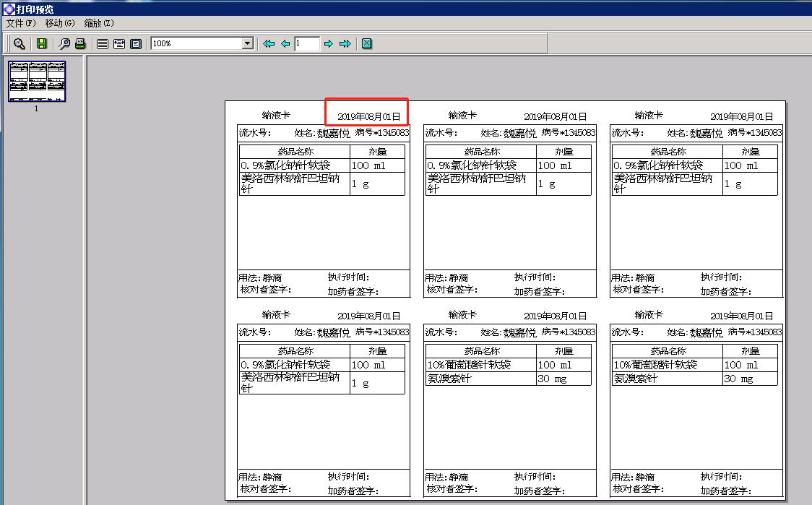The height and width of the screenshot is (505, 812).
Task: Click 用法:静滴 in the bottom-left card
Action: tap(260, 477)
